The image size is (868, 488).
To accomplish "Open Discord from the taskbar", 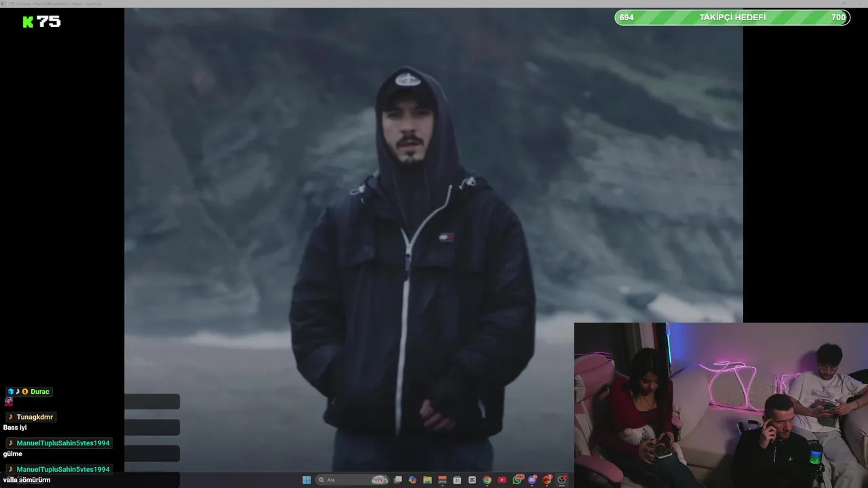I will (532, 480).
